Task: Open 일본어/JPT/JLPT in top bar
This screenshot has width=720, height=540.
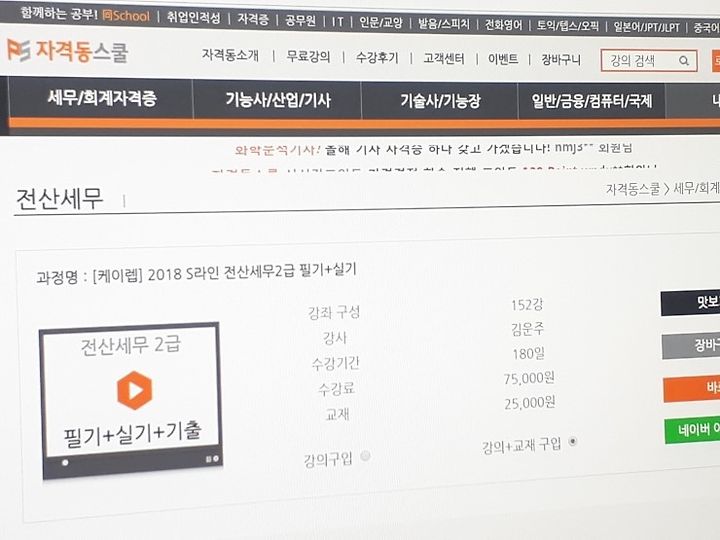Action: click(647, 27)
